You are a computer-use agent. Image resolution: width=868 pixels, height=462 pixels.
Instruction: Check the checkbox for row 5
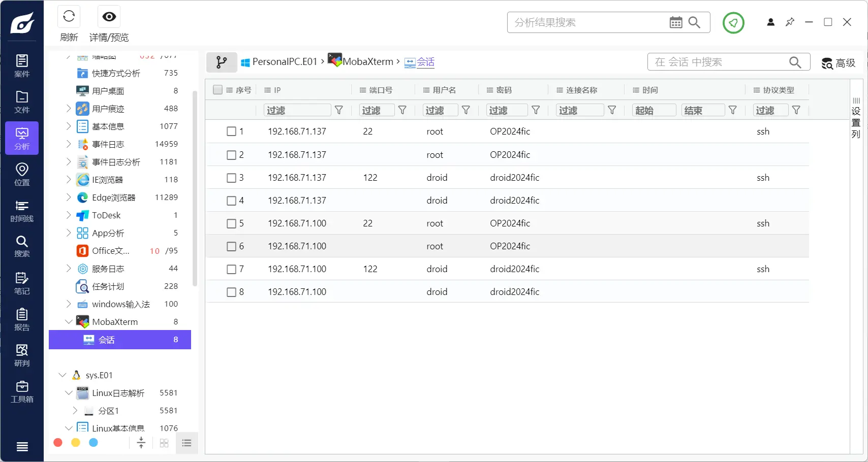point(231,223)
